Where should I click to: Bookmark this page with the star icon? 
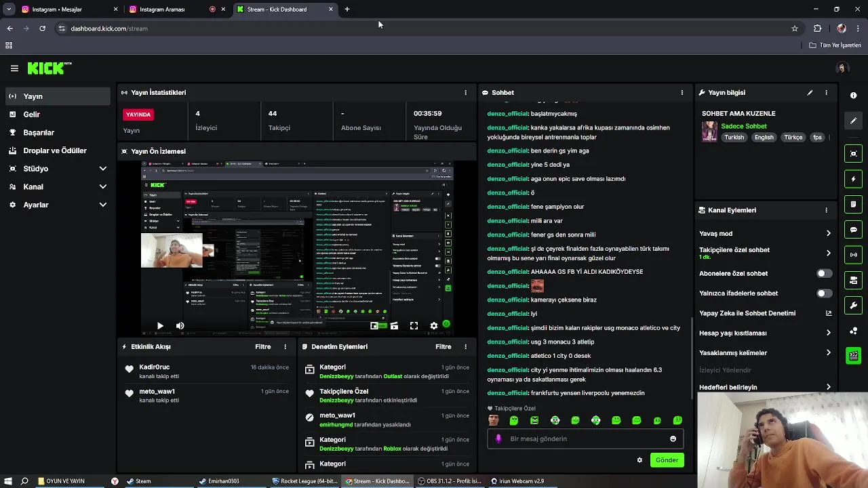tap(795, 28)
